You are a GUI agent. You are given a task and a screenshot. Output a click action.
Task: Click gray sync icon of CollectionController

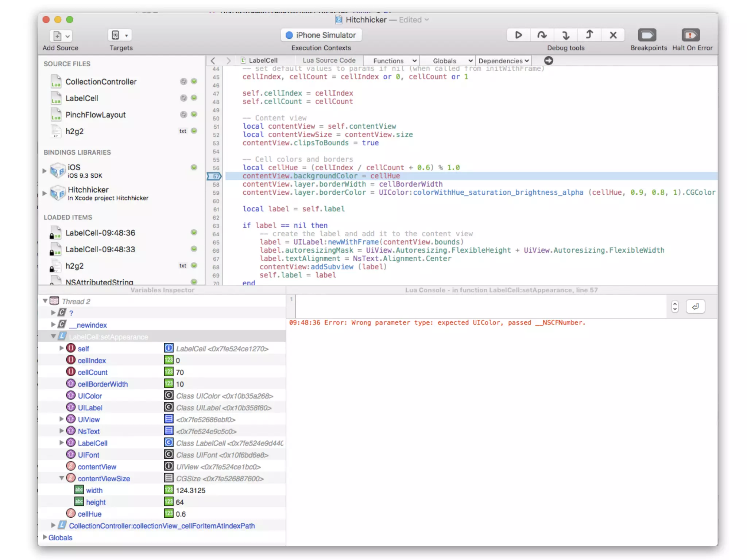[183, 81]
